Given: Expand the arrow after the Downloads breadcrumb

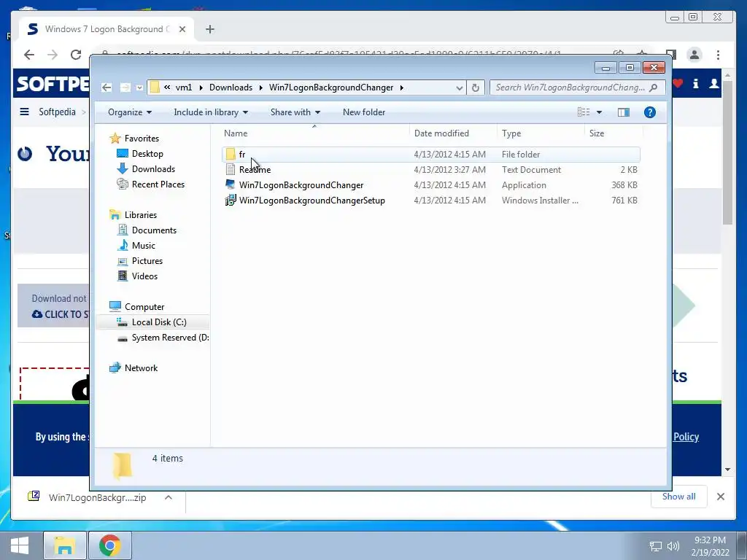Looking at the screenshot, I should [260, 87].
